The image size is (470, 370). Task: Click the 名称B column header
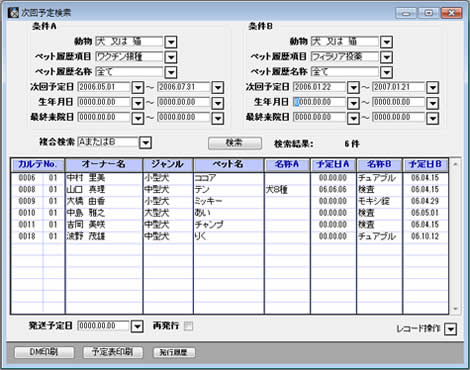tap(379, 164)
